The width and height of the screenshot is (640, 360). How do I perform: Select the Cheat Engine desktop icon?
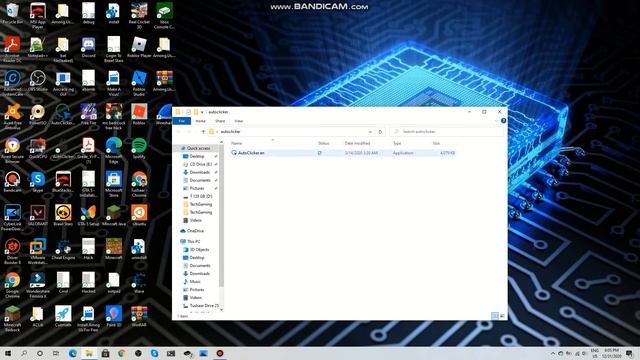[63, 249]
